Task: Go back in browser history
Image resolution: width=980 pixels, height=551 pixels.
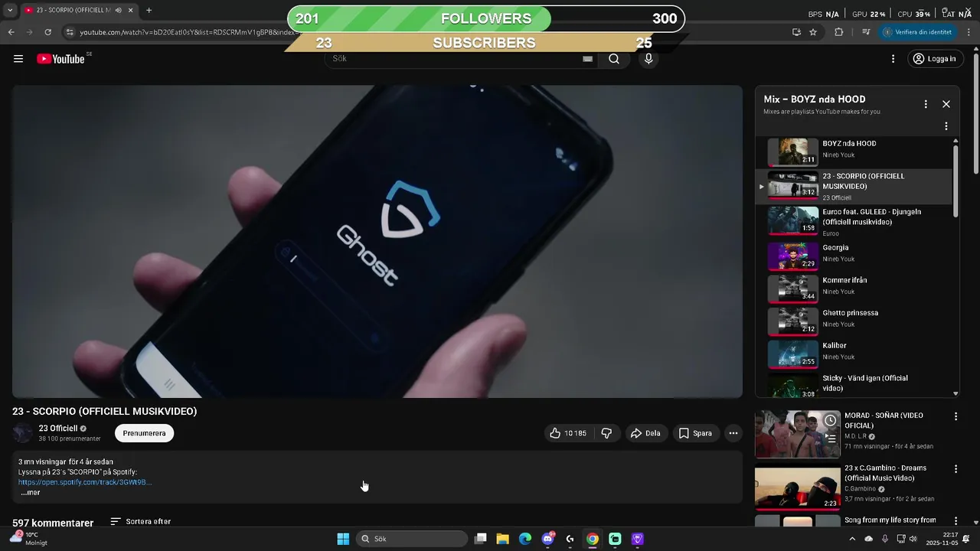Action: point(11,32)
